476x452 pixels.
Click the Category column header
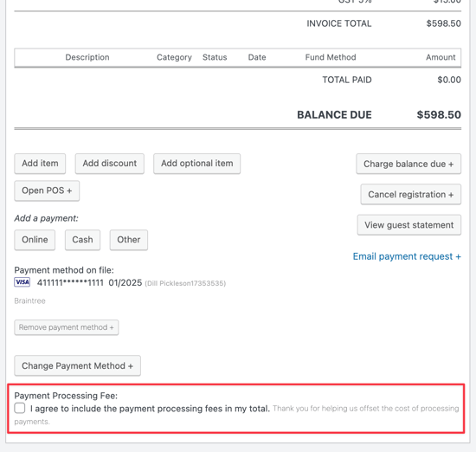coord(174,57)
